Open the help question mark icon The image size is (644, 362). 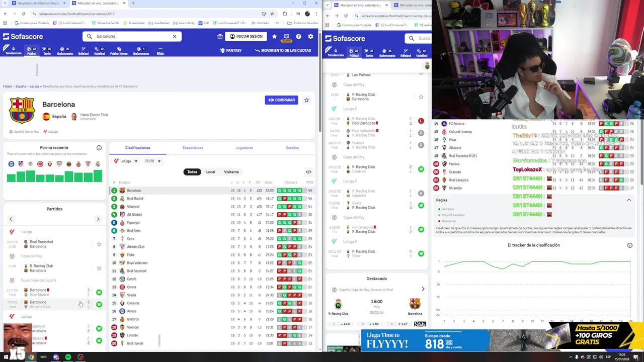click(298, 36)
